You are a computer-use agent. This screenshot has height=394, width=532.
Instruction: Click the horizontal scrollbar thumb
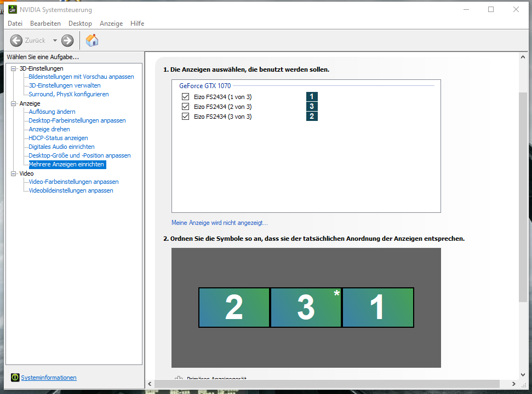click(x=327, y=384)
